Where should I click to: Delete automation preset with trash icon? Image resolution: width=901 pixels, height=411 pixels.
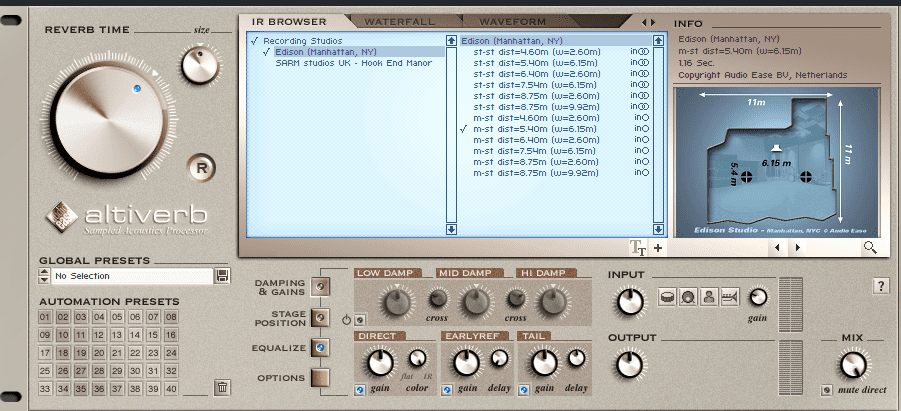coord(222,387)
